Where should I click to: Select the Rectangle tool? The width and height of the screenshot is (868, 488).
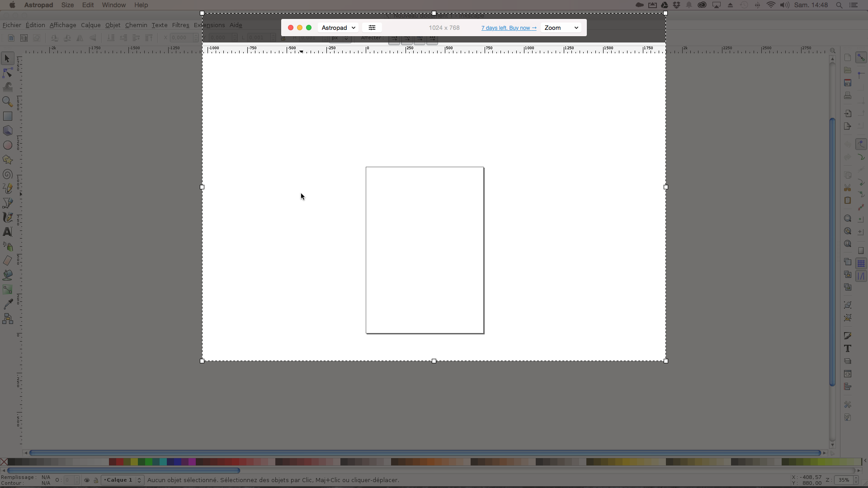pyautogui.click(x=7, y=116)
